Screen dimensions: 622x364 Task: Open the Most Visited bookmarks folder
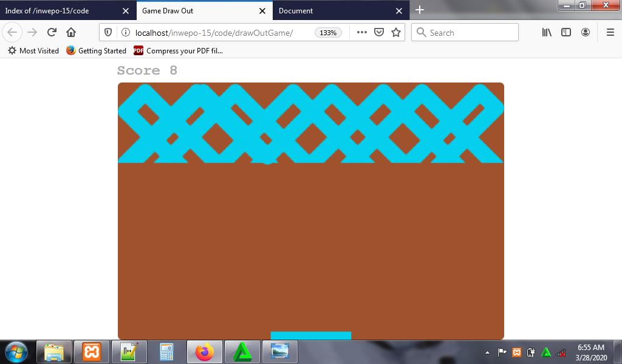point(33,51)
